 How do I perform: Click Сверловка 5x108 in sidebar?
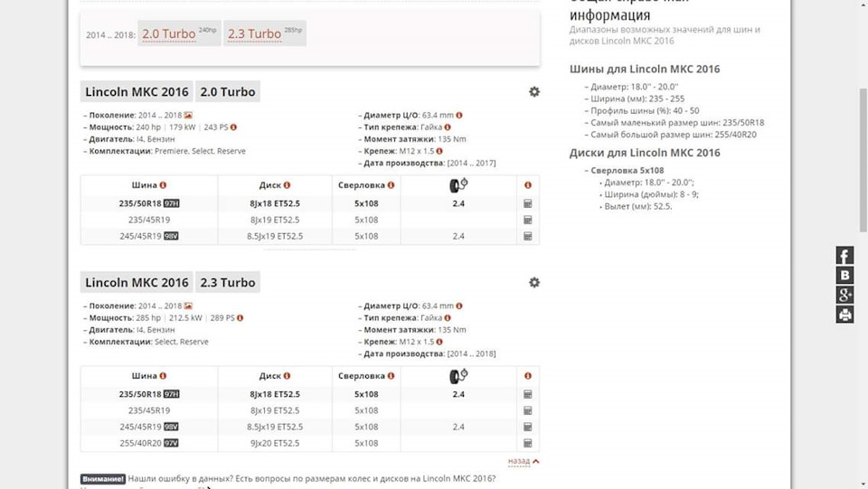627,170
